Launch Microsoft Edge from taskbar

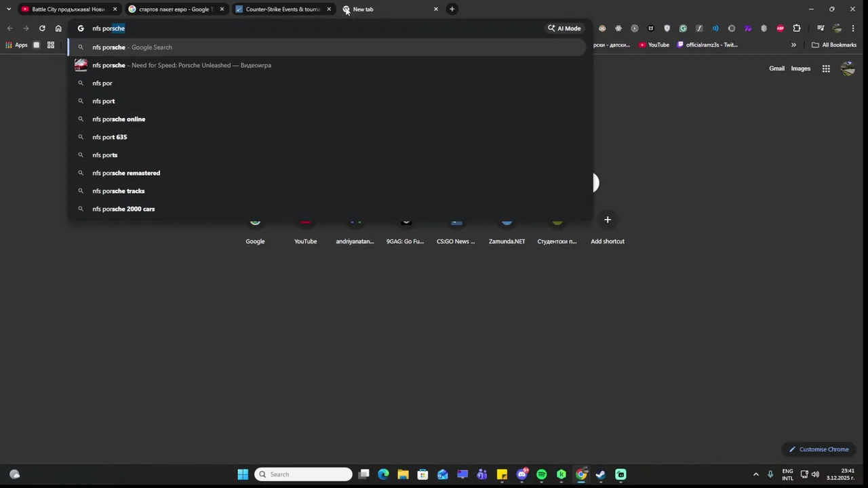pos(384,474)
